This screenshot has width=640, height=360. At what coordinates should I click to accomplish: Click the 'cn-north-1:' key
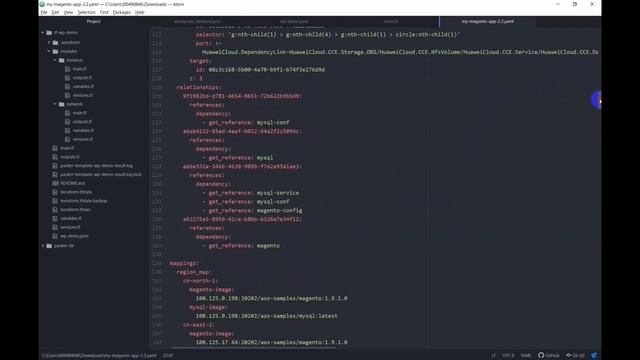(x=200, y=281)
